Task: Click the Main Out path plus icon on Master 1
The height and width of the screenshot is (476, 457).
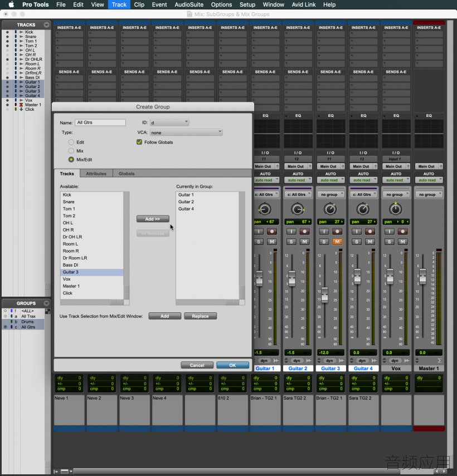Action: [x=441, y=166]
